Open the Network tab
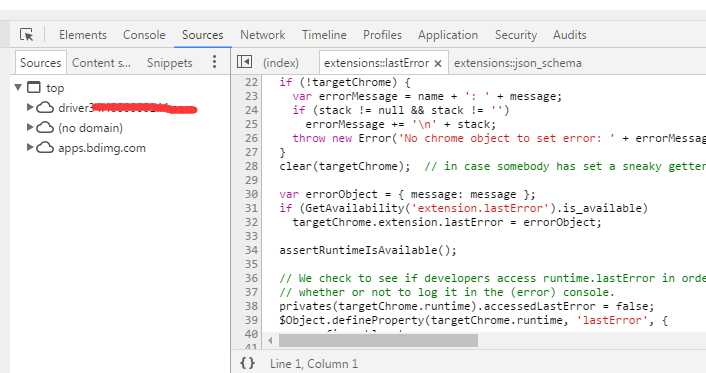 pyautogui.click(x=262, y=35)
